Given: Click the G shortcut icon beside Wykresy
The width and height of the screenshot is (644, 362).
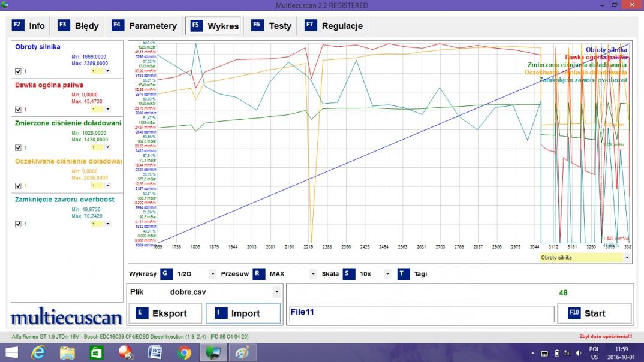Looking at the screenshot, I should (166, 274).
